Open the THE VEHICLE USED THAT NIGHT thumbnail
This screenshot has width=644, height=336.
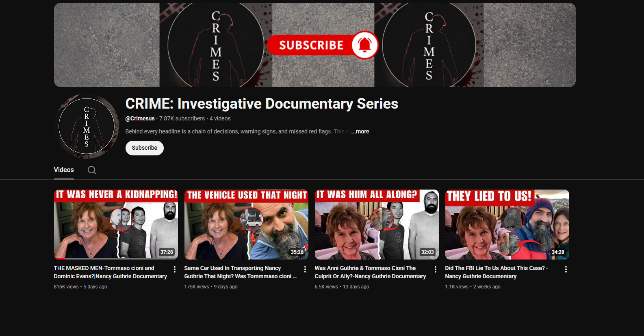click(x=246, y=225)
